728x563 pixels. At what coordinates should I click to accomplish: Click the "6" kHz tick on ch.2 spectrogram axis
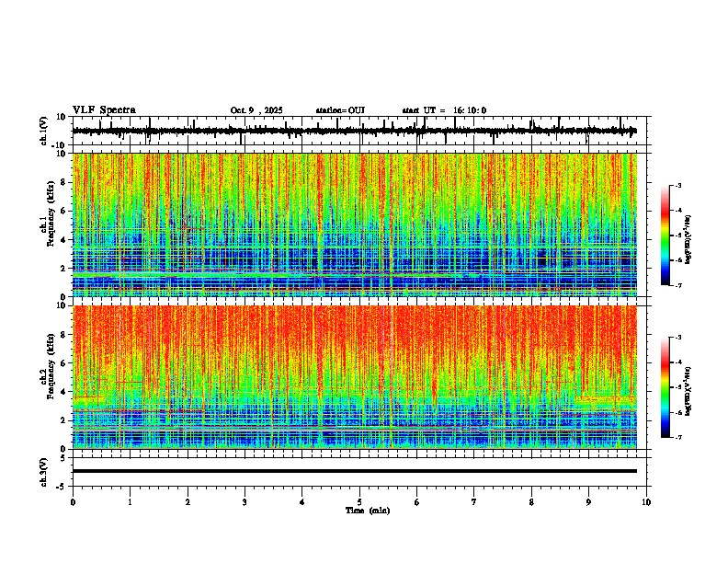[63, 363]
